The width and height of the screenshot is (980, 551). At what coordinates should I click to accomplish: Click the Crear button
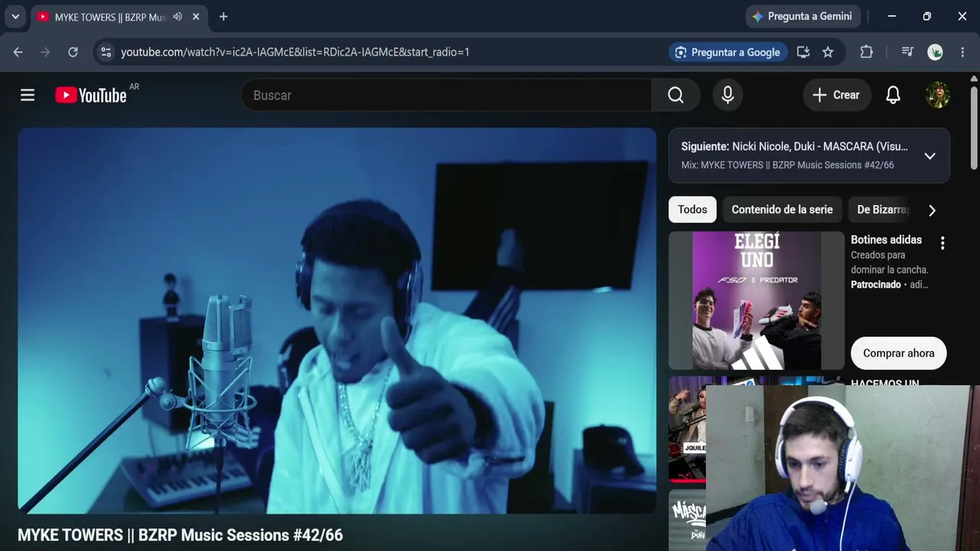[837, 95]
